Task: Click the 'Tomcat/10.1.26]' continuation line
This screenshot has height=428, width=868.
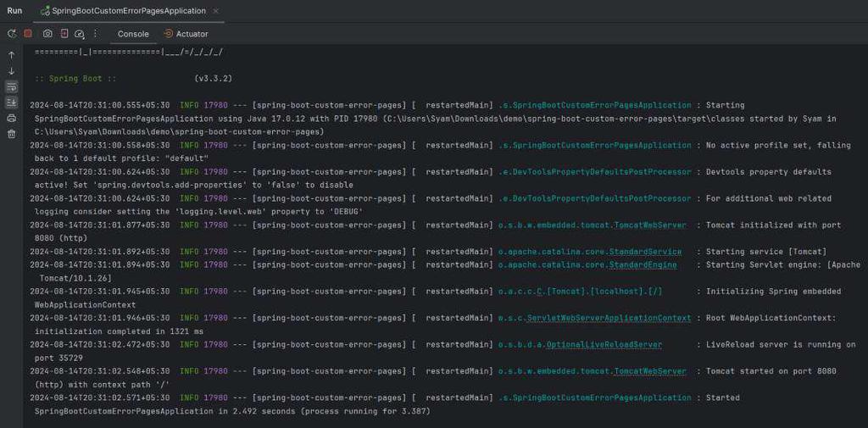Action: [75, 279]
